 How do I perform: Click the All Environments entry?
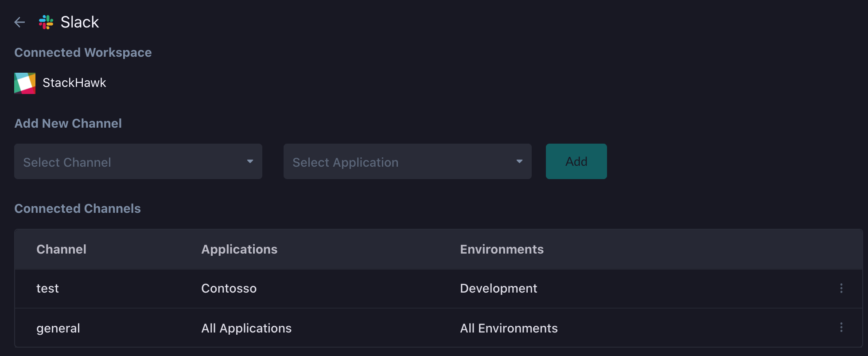[509, 328]
